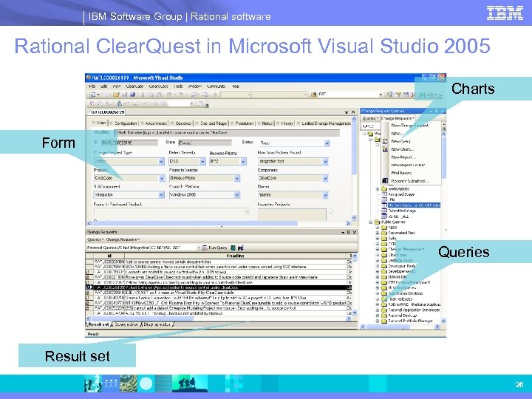The image size is (532, 399).
Task: Open the Status dropdown on the form
Action: [x=327, y=143]
